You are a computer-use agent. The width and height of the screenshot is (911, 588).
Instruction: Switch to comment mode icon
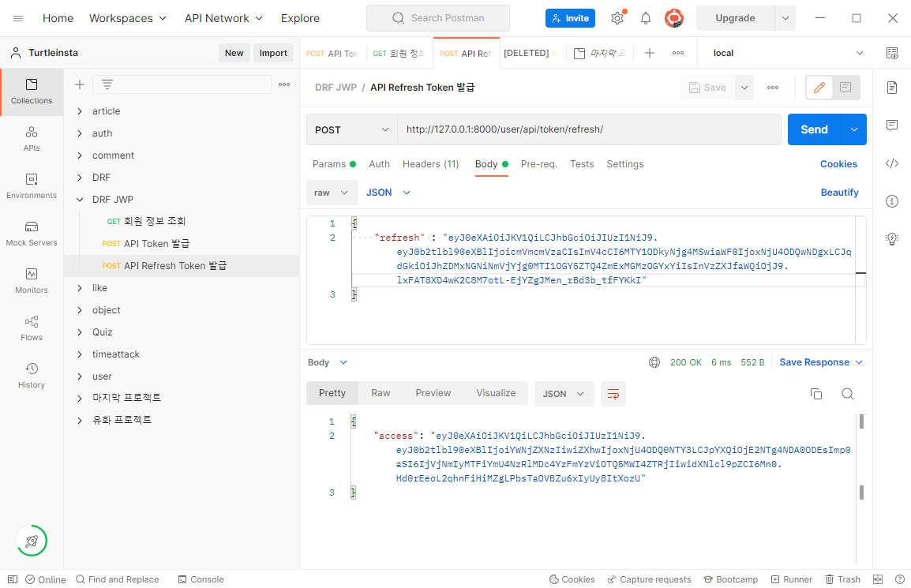(845, 88)
